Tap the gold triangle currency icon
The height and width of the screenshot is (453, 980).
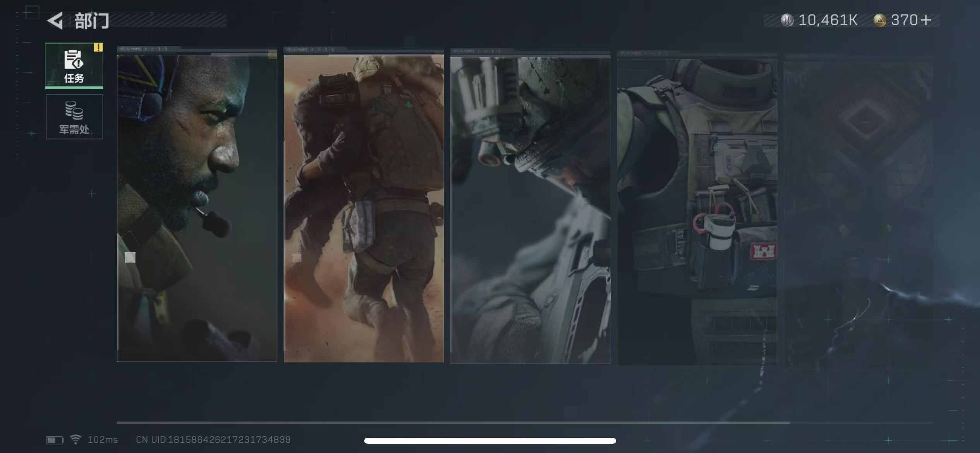coord(880,20)
